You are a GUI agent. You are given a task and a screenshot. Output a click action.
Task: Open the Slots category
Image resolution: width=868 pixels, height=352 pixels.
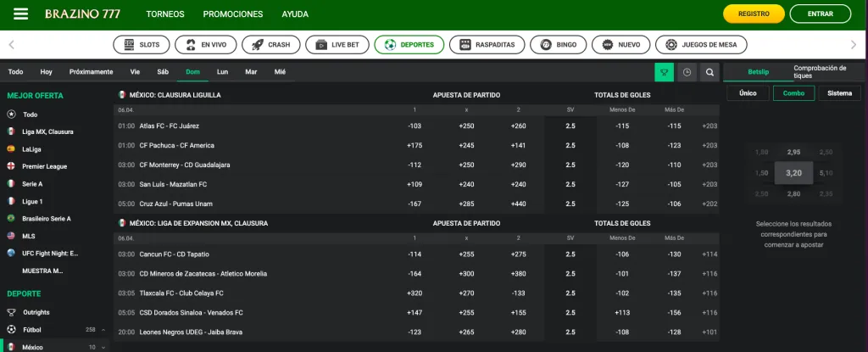point(142,45)
